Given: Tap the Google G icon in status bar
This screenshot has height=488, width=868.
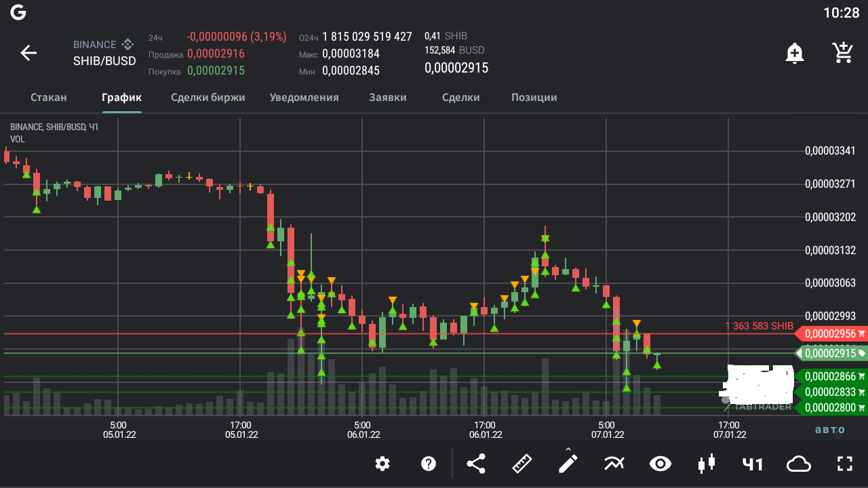Looking at the screenshot, I should [x=18, y=12].
